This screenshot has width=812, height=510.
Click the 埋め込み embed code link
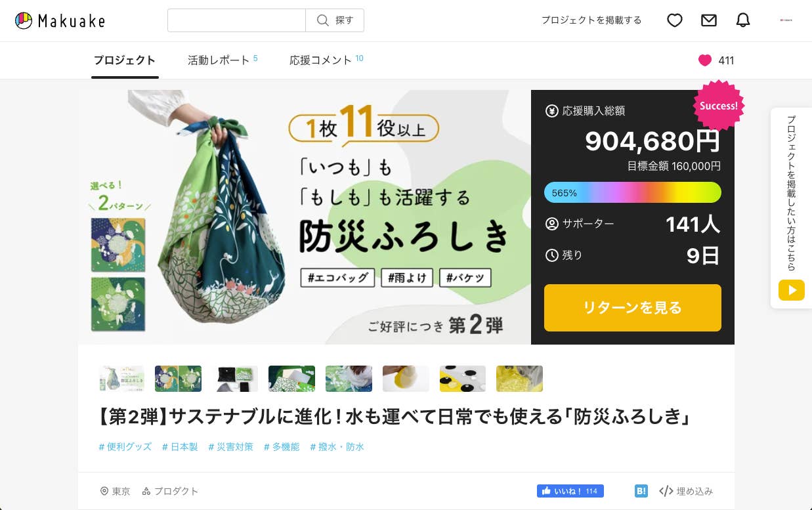click(x=686, y=491)
